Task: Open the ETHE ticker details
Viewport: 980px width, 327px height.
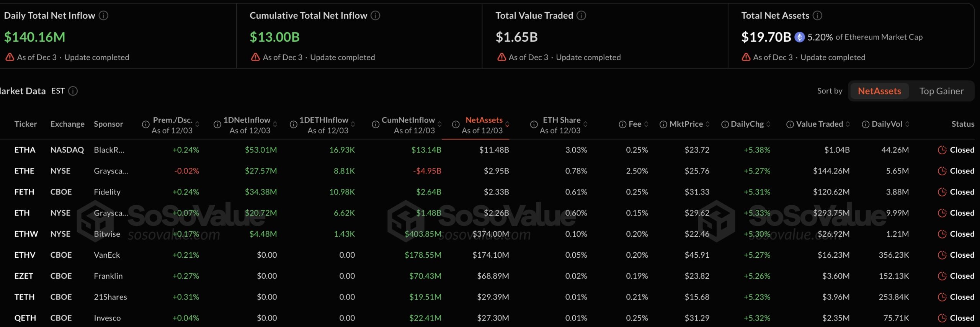Action: click(x=24, y=171)
